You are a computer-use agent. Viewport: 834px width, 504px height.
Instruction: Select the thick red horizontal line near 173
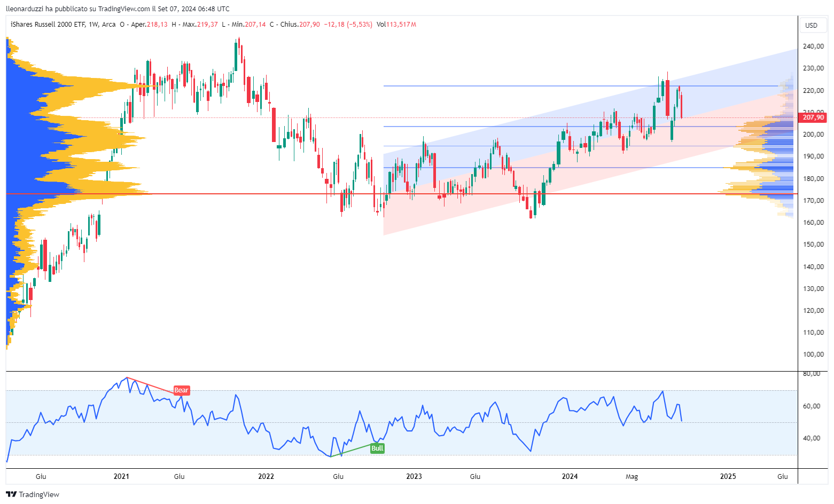(401, 194)
